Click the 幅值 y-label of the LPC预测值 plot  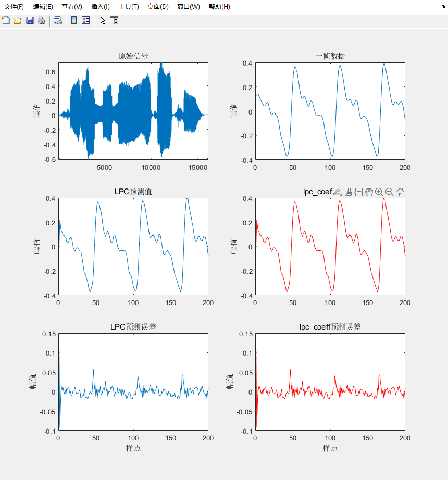pos(37,246)
